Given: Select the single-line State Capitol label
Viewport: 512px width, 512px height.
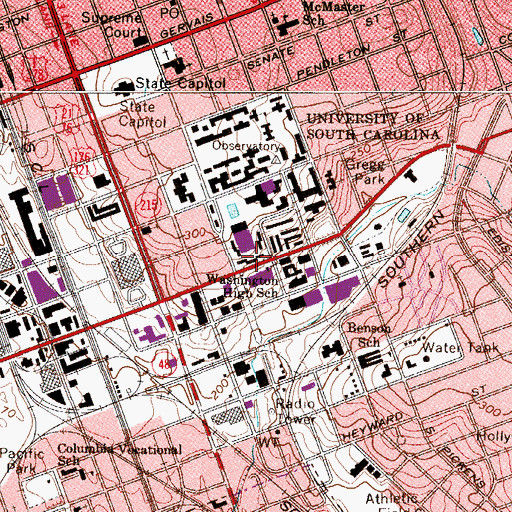Looking at the screenshot, I should (x=180, y=83).
